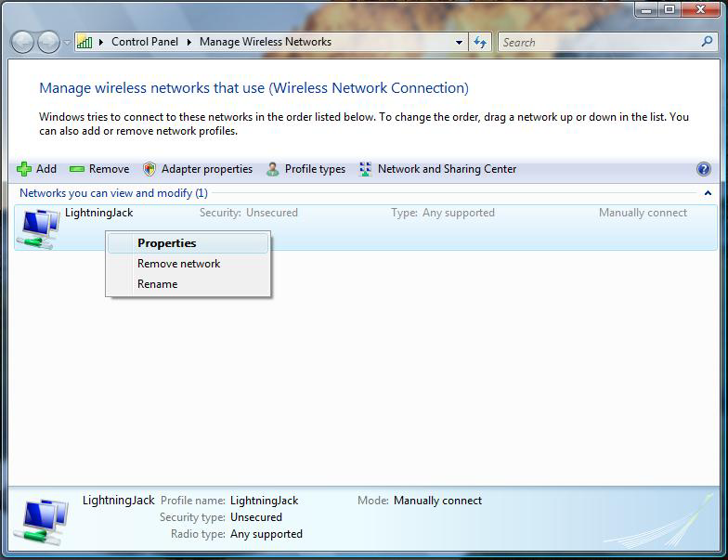Choose Properties from the context menu

[188, 243]
